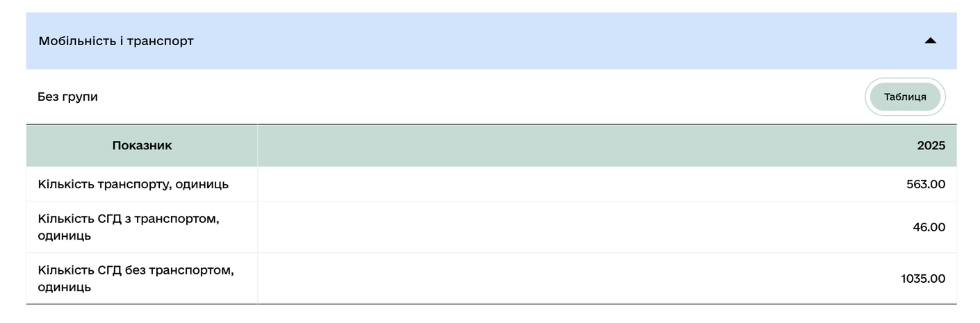Viewport: 980px width, 323px height.
Task: Select the Кількість транспорту, одиниць row label
Action: (x=133, y=185)
